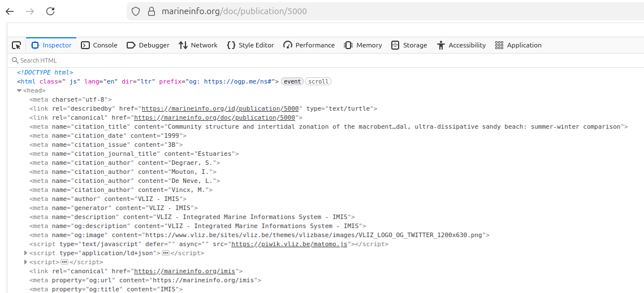Image resolution: width=644 pixels, height=293 pixels.
Task: Click the scroll badge on html element
Action: pos(318,81)
